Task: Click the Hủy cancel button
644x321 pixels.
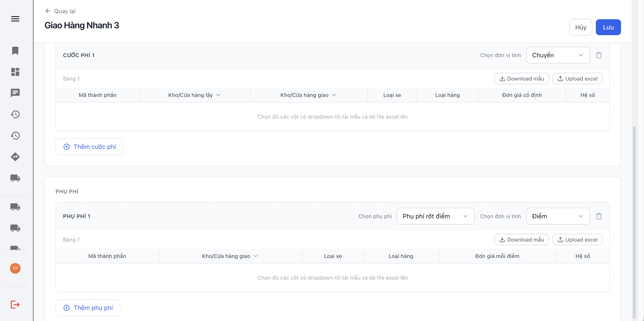Action: pos(581,27)
